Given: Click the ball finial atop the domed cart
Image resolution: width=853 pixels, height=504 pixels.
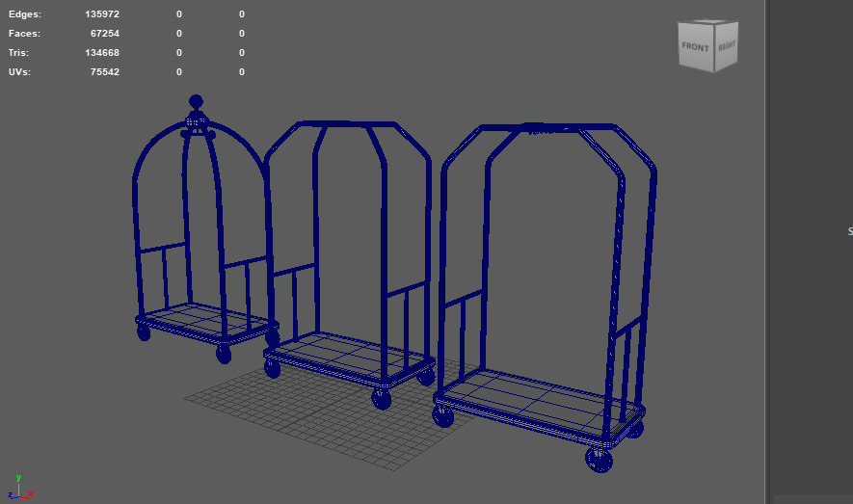Looking at the screenshot, I should pyautogui.click(x=196, y=102).
